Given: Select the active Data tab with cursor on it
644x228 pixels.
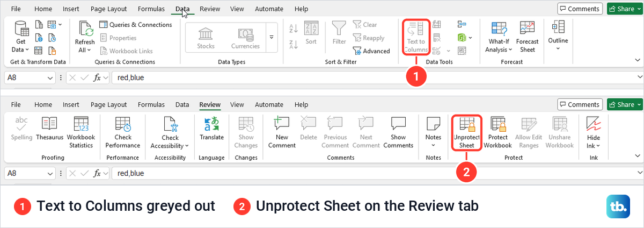Looking at the screenshot, I should pyautogui.click(x=182, y=9).
